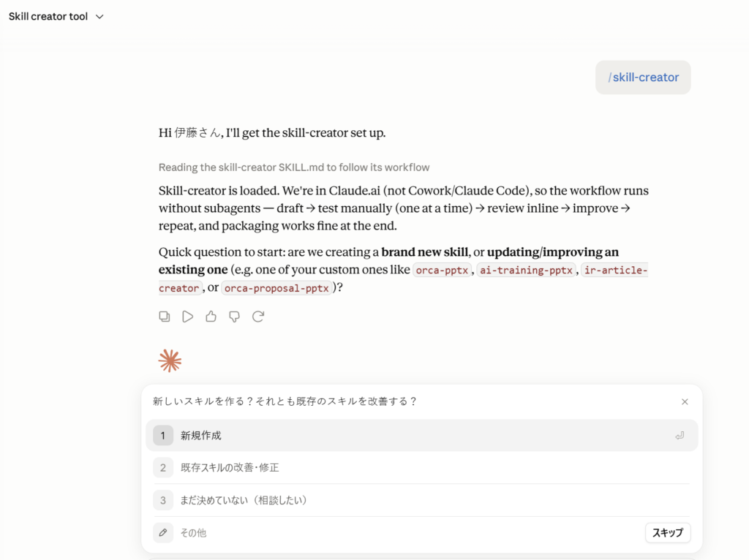Select option 1 新規作成
The height and width of the screenshot is (560, 749).
[x=422, y=436]
